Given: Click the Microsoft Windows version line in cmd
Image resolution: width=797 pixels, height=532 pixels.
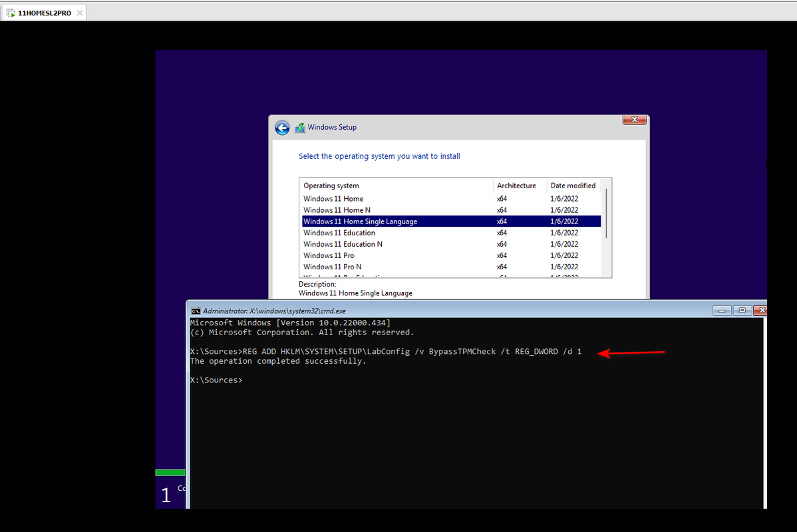Looking at the screenshot, I should [290, 323].
